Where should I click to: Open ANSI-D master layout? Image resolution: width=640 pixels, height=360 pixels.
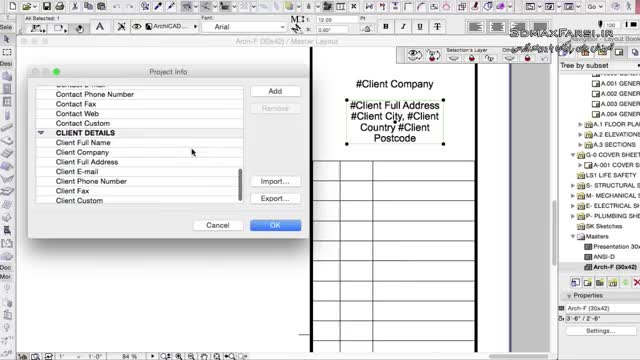(604, 257)
